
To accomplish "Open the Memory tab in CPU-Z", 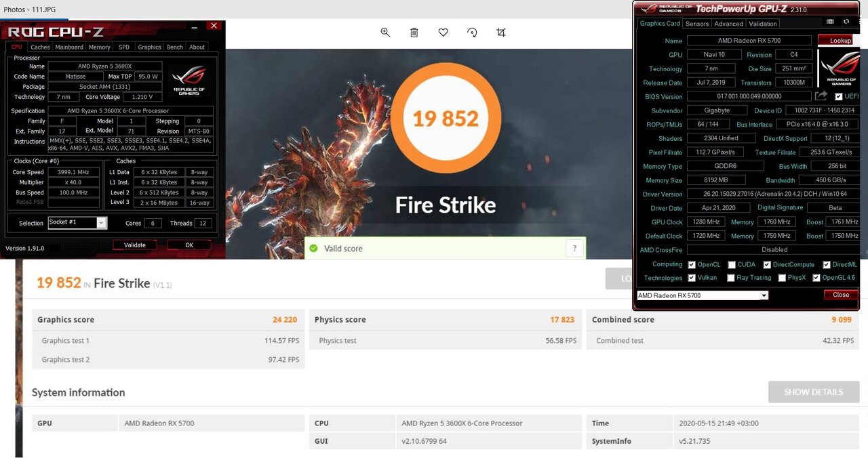I will tap(100, 47).
